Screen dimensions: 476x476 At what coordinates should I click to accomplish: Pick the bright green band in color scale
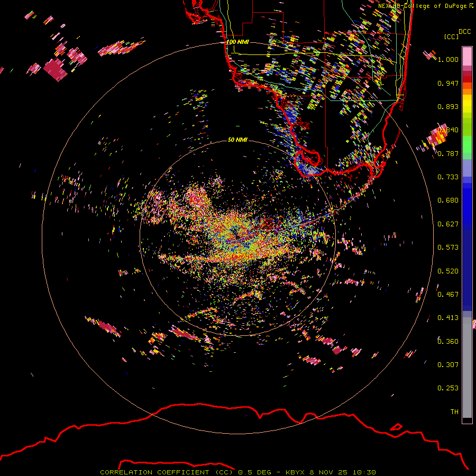(x=467, y=144)
